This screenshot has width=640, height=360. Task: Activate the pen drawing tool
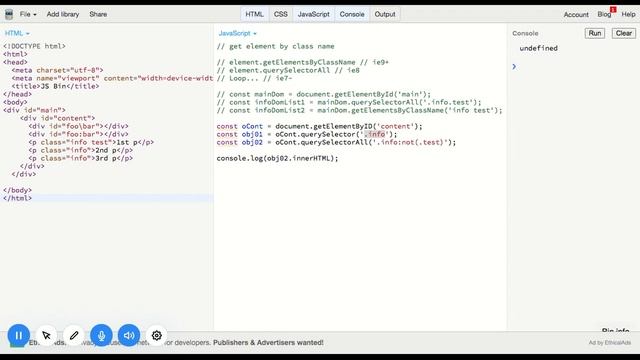tap(74, 336)
